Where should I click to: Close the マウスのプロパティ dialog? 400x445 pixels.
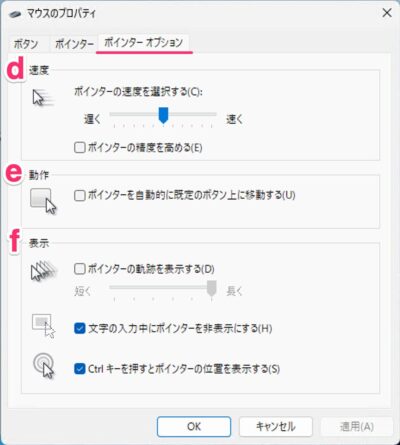pos(387,13)
